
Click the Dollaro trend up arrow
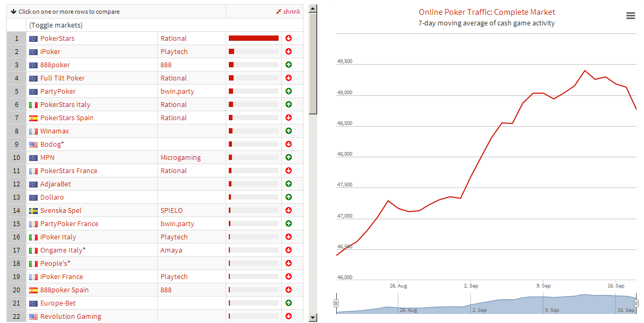289,197
